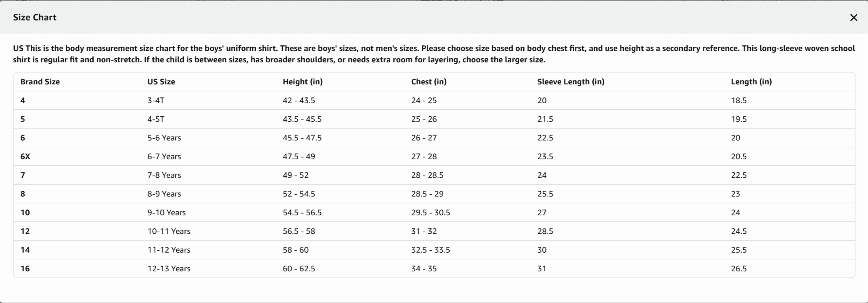Click chest value 32.5 - 33.5
Viewport: 868px width, 303px height.
tap(430, 250)
